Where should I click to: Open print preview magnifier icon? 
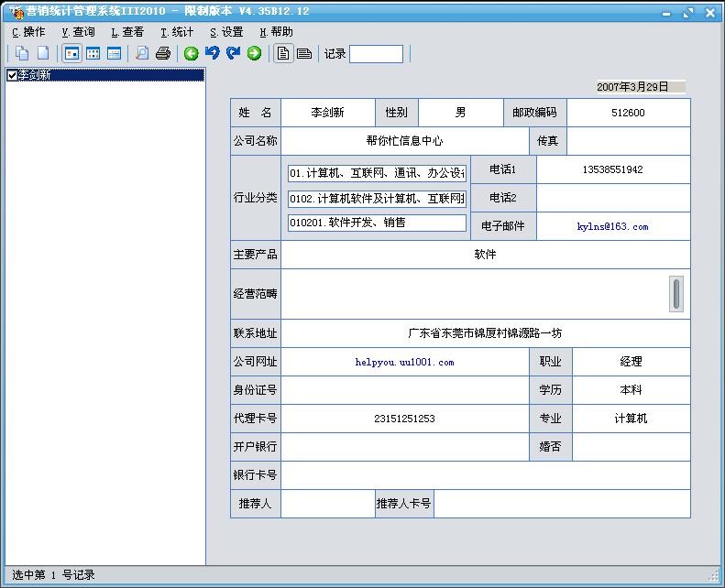coord(142,54)
